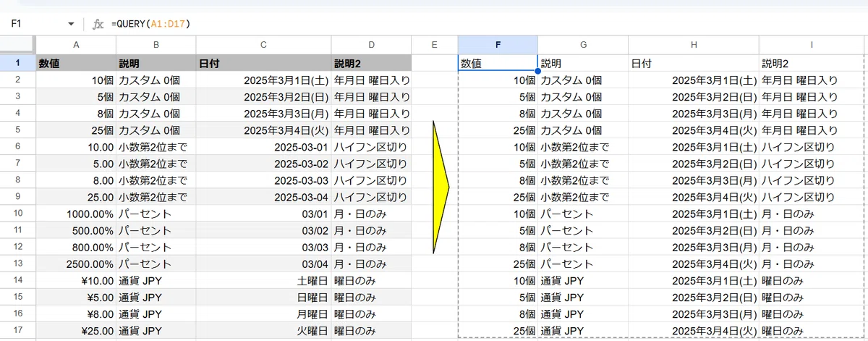Click cell A1 with bold '数値' header
Image resolution: width=868 pixels, height=341 pixels.
[x=76, y=63]
